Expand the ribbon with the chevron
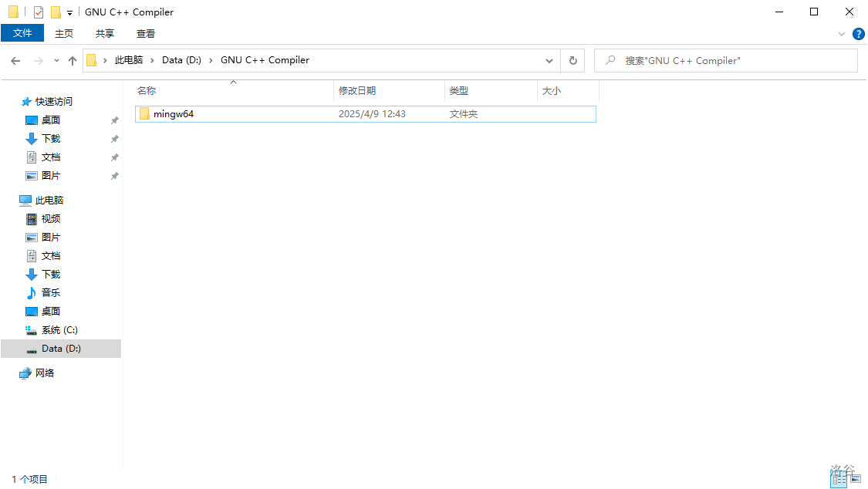This screenshot has width=868, height=489. pos(842,34)
